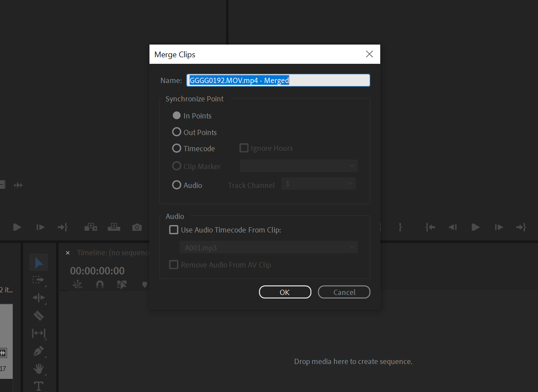Screen dimensions: 538x392
Task: Step back one frame in Program monitor
Action: (x=453, y=227)
